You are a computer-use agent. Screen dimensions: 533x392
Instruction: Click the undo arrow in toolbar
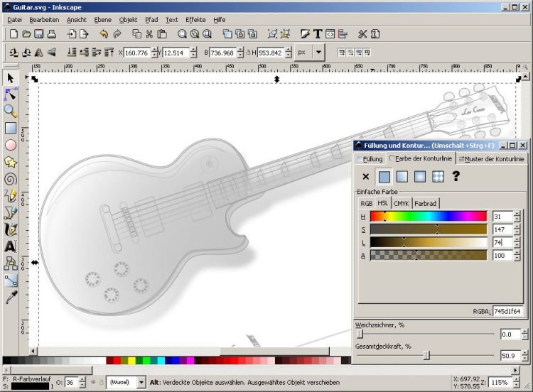click(104, 33)
